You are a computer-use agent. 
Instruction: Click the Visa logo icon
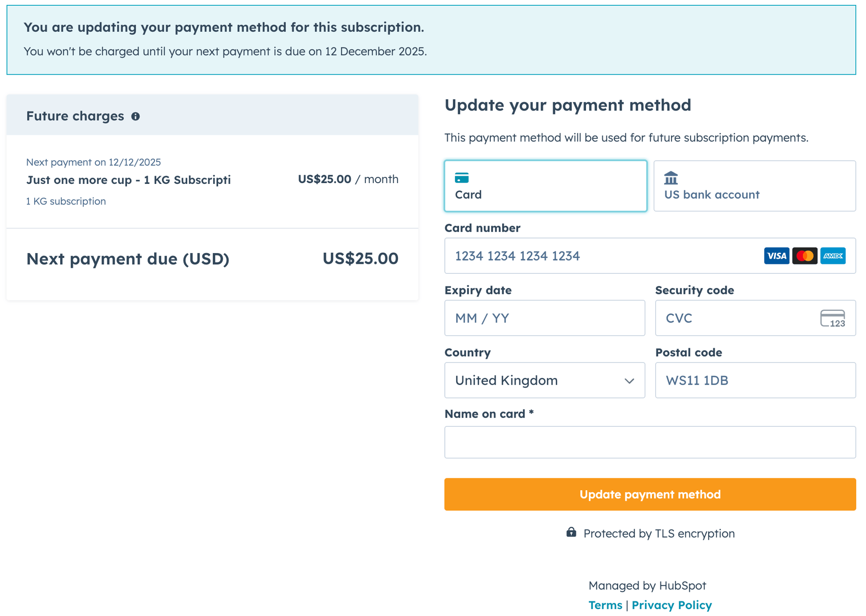tap(776, 256)
